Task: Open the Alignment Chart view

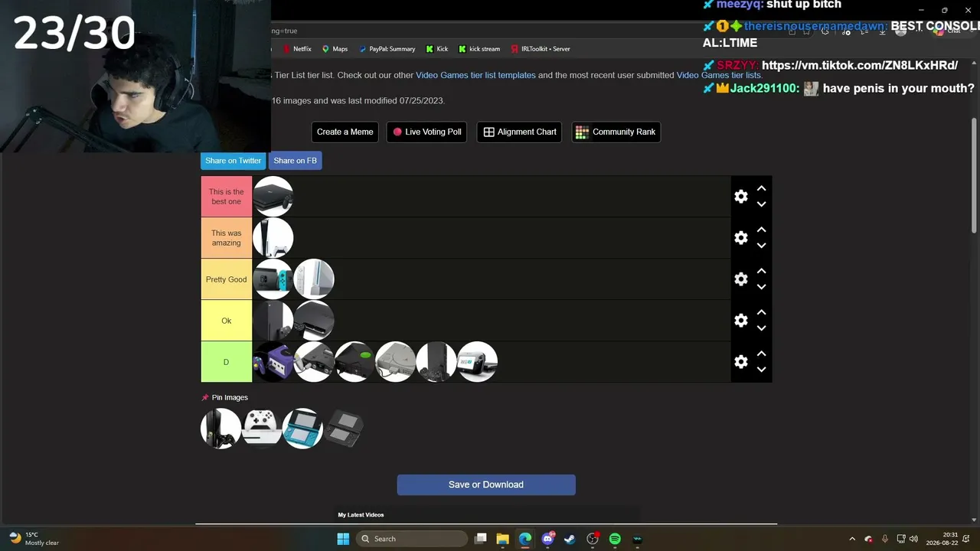Action: (x=520, y=132)
